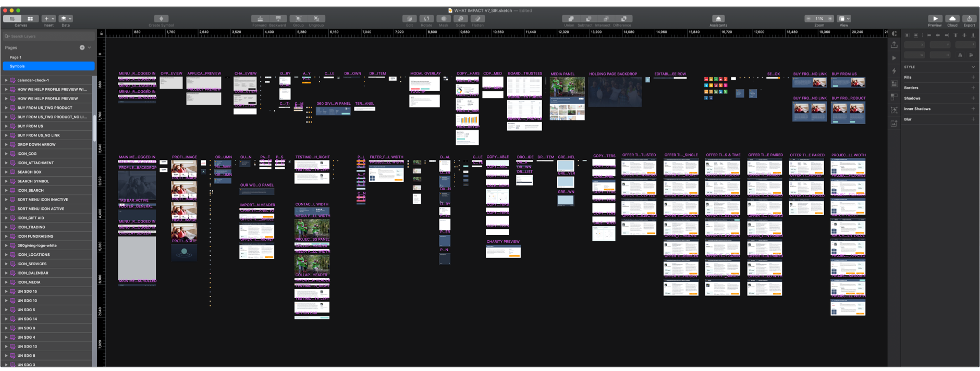Click the Create Symbol toolbar icon
Image resolution: width=980 pixels, height=371 pixels.
pos(161,19)
